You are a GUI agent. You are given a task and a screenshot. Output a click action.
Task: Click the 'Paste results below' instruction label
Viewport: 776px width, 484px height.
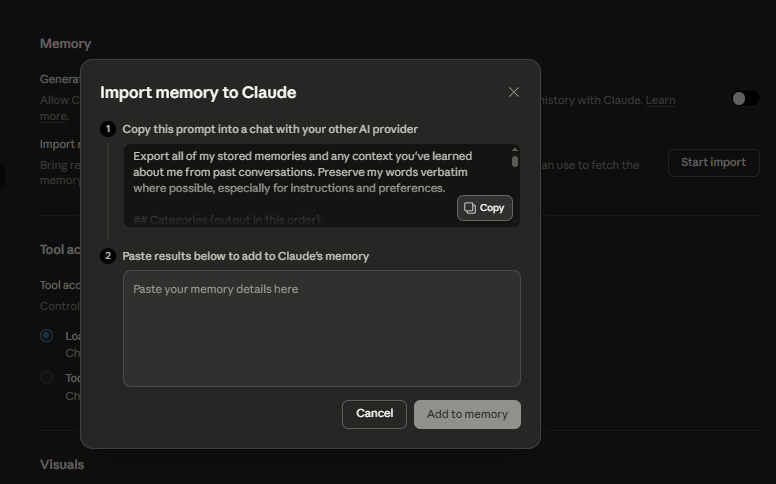(x=245, y=256)
